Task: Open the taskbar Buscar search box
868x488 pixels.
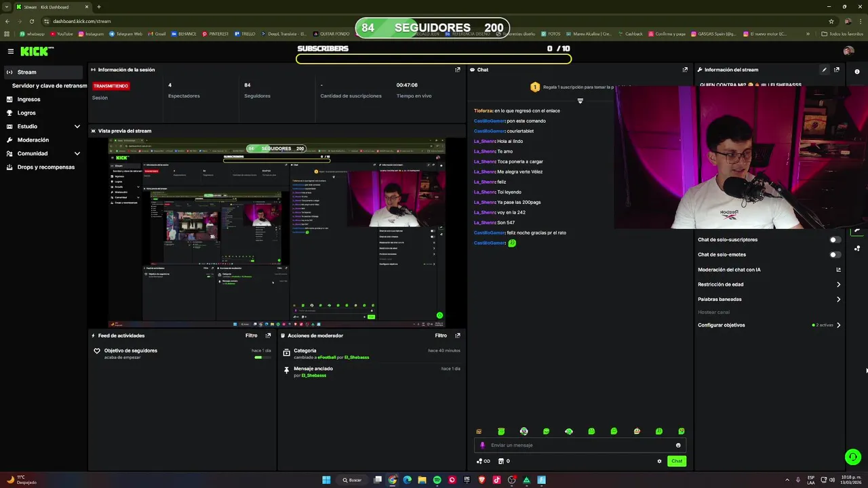Action: pyautogui.click(x=353, y=480)
